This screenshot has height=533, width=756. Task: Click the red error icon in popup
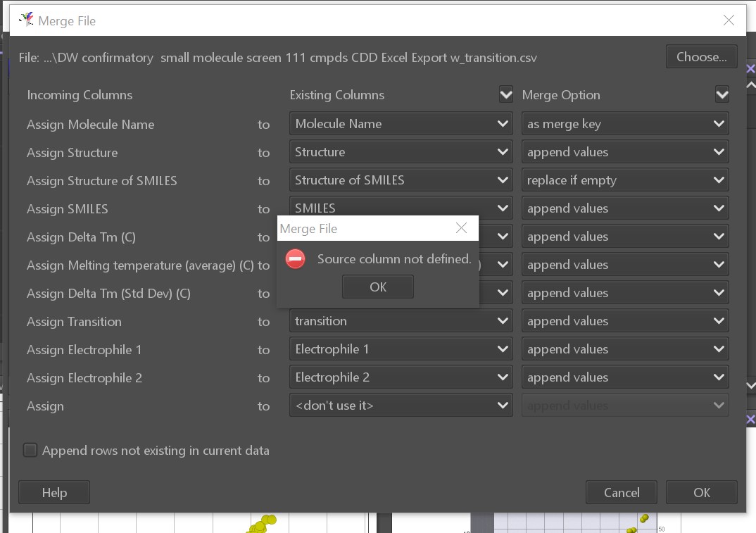tap(296, 259)
